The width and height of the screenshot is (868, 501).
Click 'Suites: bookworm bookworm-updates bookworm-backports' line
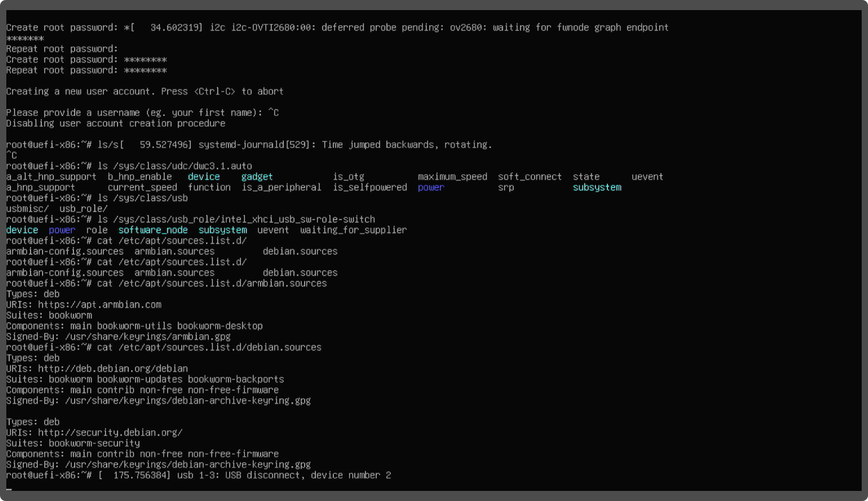(145, 380)
